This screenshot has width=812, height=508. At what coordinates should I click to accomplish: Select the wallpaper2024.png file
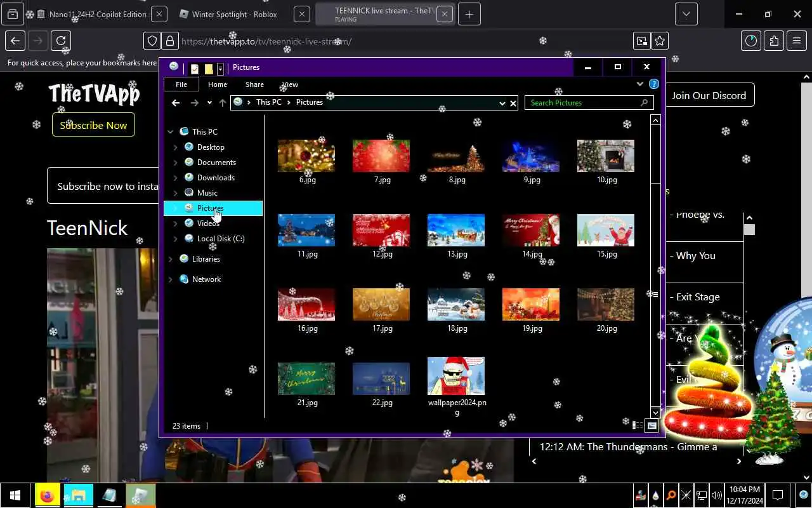tap(456, 386)
